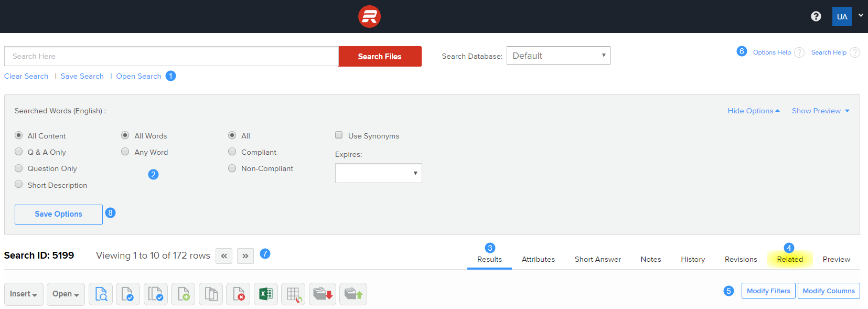Click the Options Help link text
The image size is (868, 309).
[x=771, y=52]
